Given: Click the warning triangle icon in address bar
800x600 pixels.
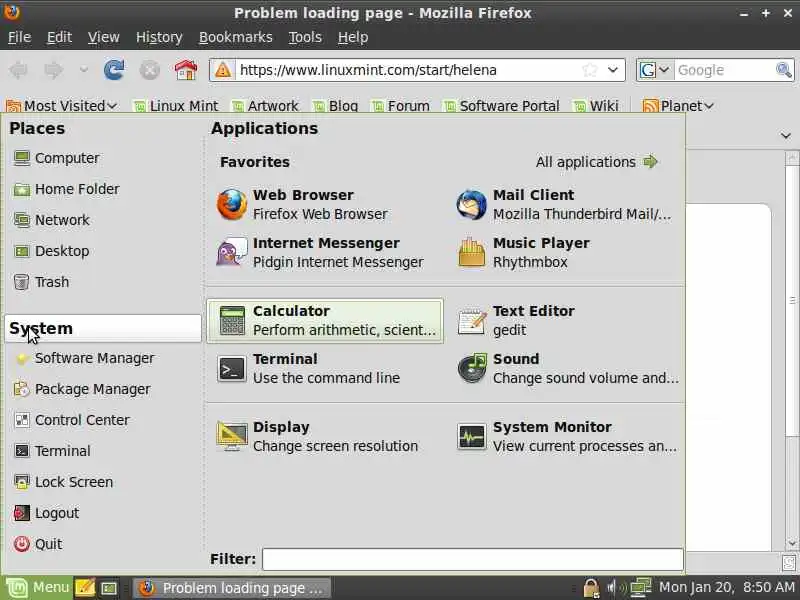Looking at the screenshot, I should (x=223, y=70).
